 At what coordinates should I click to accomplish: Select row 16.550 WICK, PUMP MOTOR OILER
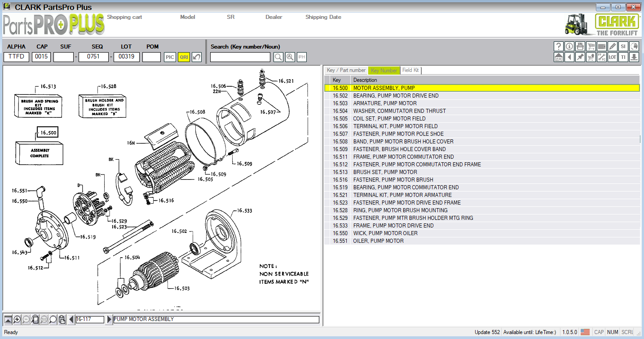tap(482, 233)
